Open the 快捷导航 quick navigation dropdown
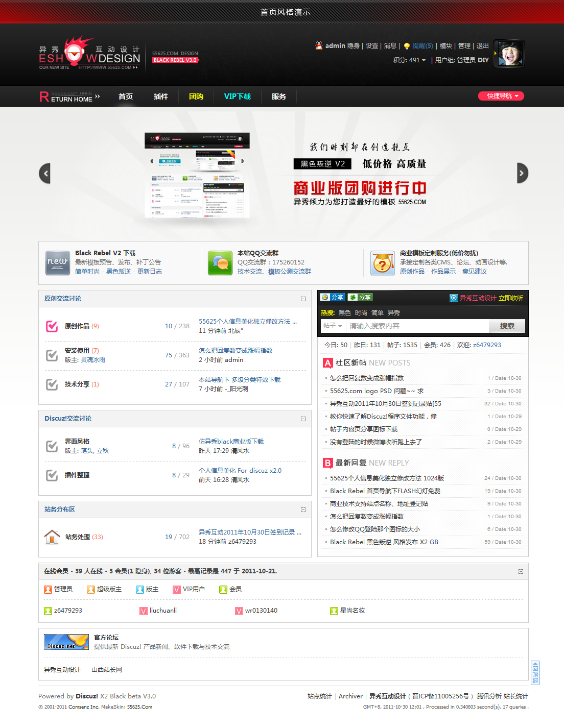The image size is (564, 728). [x=501, y=96]
